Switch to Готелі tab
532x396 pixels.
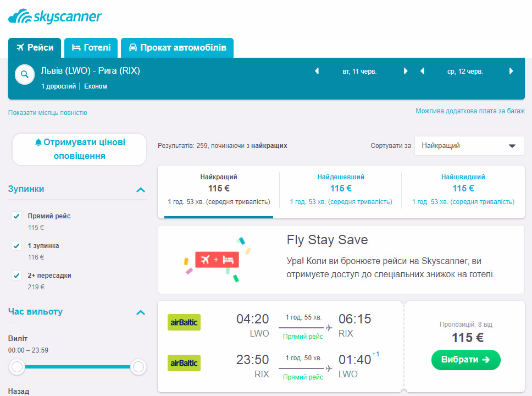pos(91,47)
